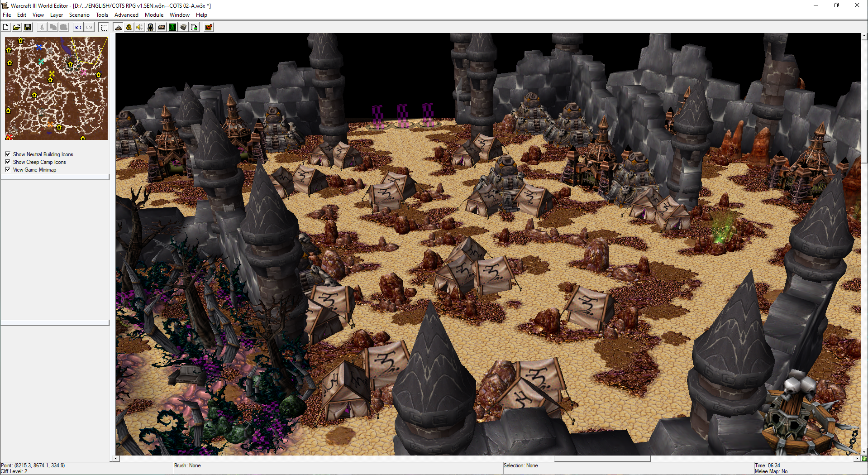Click the Test Map icon
Image resolution: width=868 pixels, height=475 pixels.
click(x=209, y=27)
